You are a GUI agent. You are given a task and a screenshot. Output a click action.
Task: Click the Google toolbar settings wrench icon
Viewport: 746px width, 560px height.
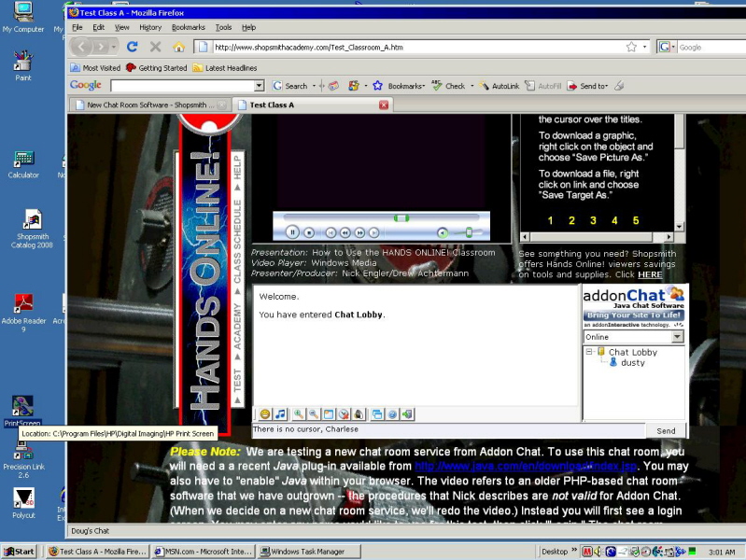tap(619, 86)
